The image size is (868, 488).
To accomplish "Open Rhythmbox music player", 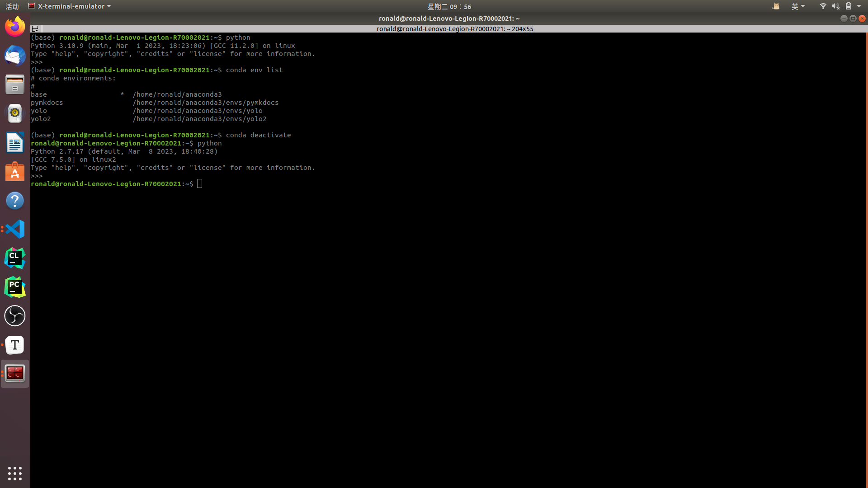I will (15, 113).
